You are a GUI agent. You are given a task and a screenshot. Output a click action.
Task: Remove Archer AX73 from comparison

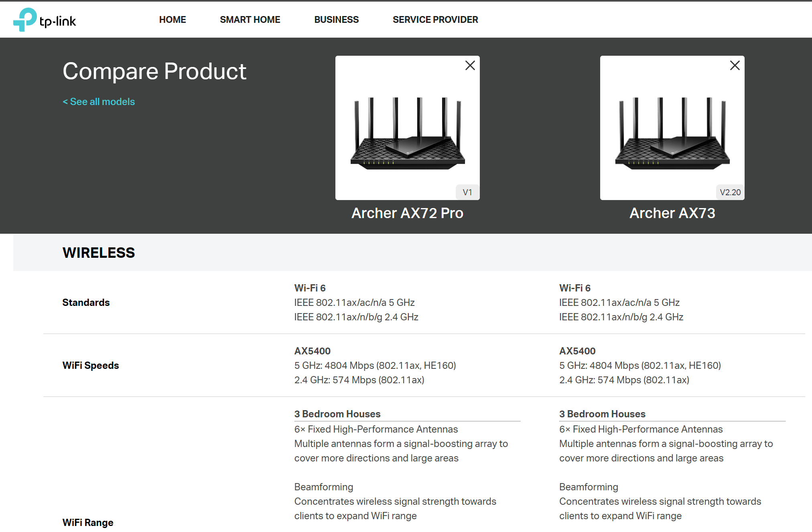pyautogui.click(x=735, y=65)
